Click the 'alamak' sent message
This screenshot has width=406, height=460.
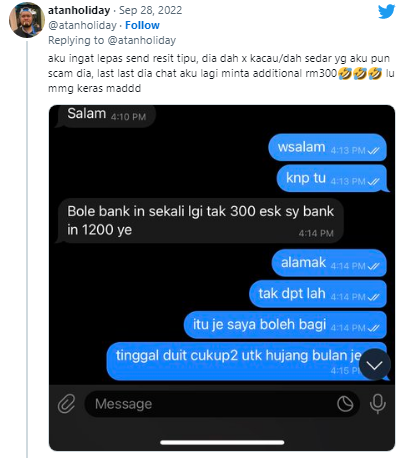(329, 263)
